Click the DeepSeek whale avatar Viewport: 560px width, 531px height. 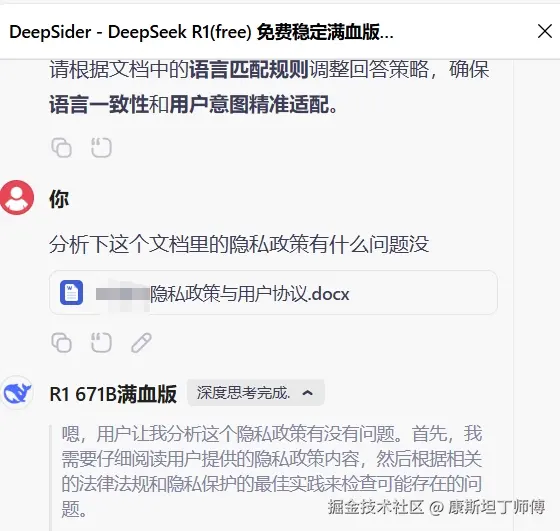17,392
